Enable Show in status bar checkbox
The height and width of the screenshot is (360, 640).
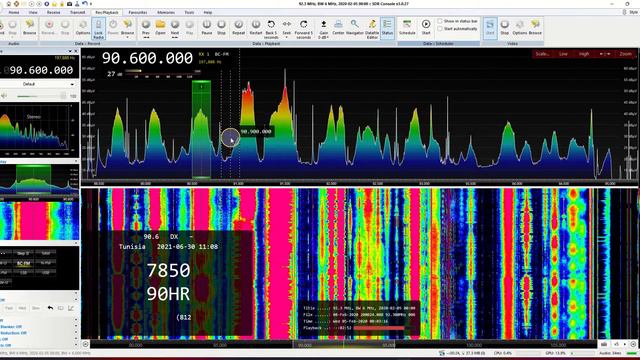(x=440, y=21)
